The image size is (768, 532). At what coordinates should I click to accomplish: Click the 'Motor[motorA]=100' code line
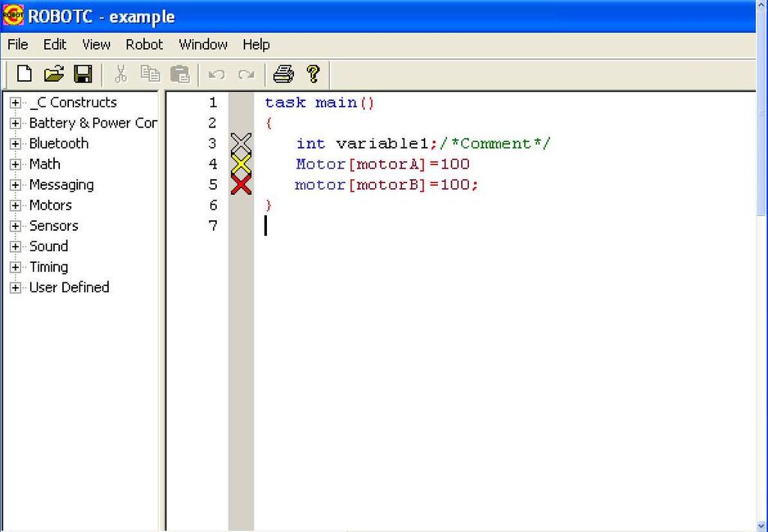coord(383,164)
